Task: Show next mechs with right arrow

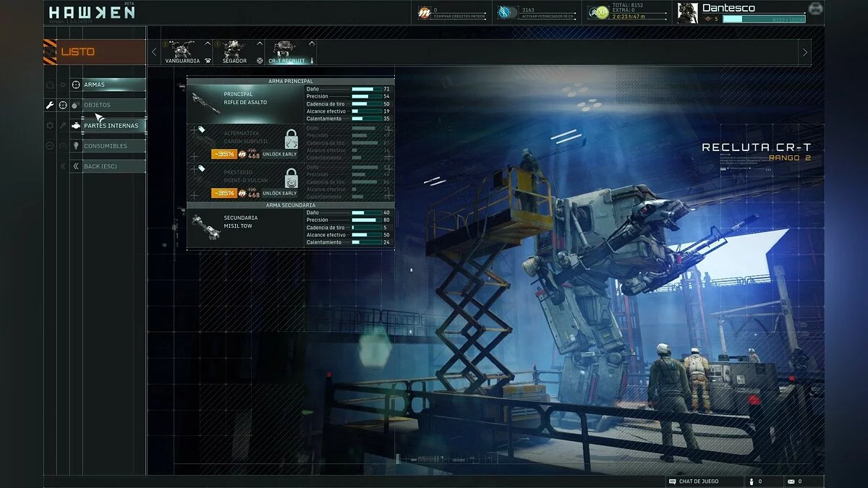Action: click(x=804, y=52)
